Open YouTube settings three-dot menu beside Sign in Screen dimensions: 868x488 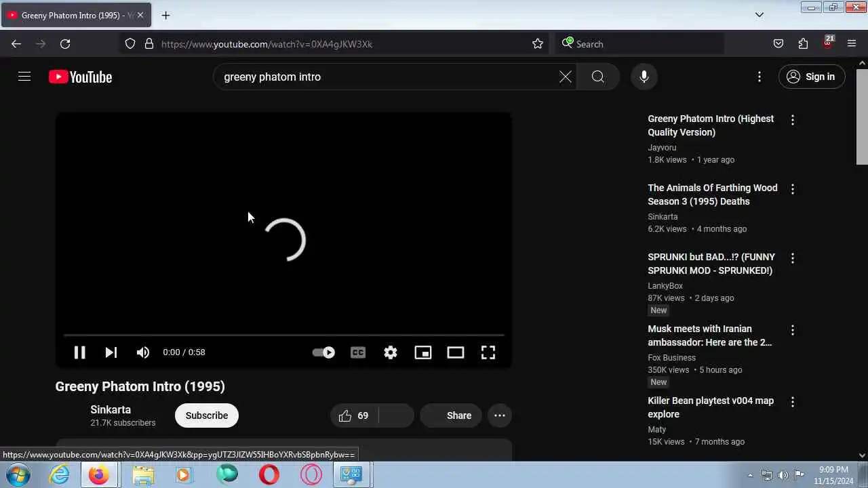[x=759, y=77]
